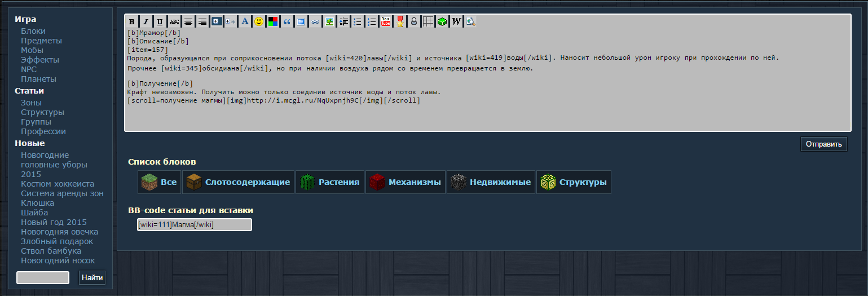
Task: Insert an image using picture icon
Action: [329, 21]
